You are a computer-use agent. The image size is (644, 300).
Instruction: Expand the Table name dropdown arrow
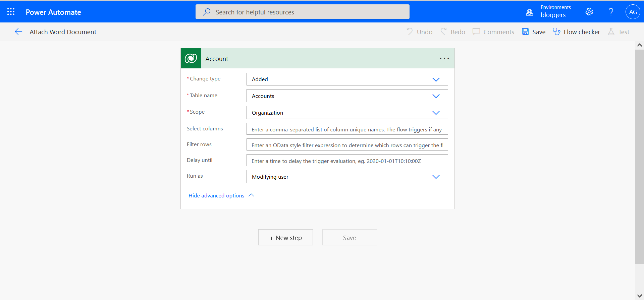436,96
